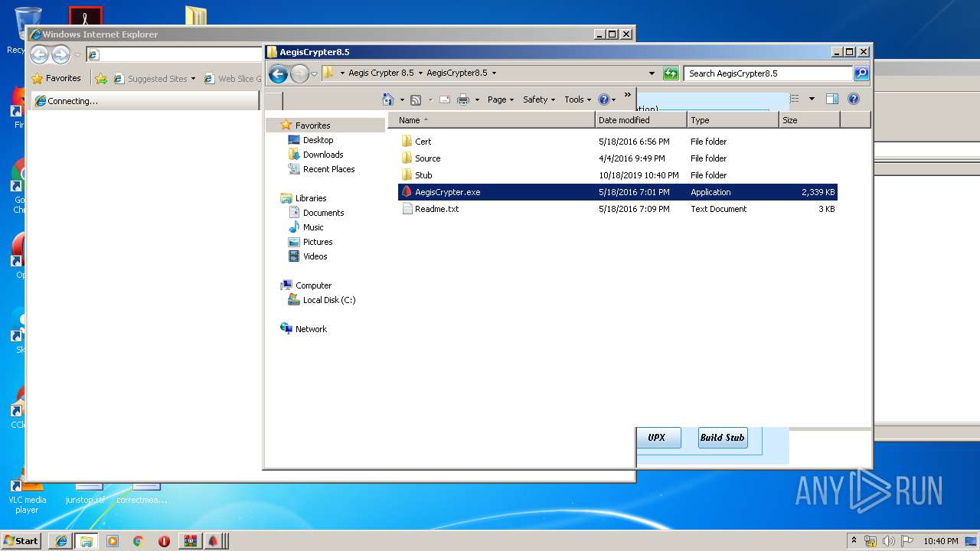Click the Explorer forward navigation arrow

299,73
